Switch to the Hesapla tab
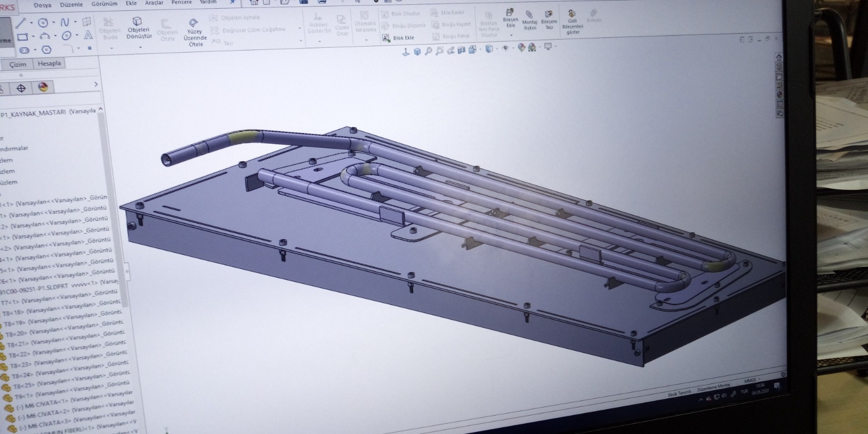 [49, 63]
